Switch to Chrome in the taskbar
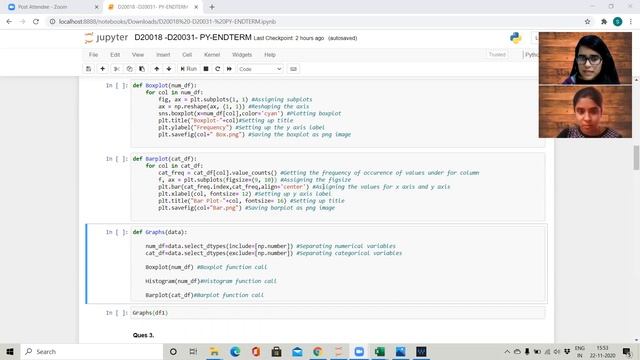This screenshot has width=640, height=360. [318, 351]
